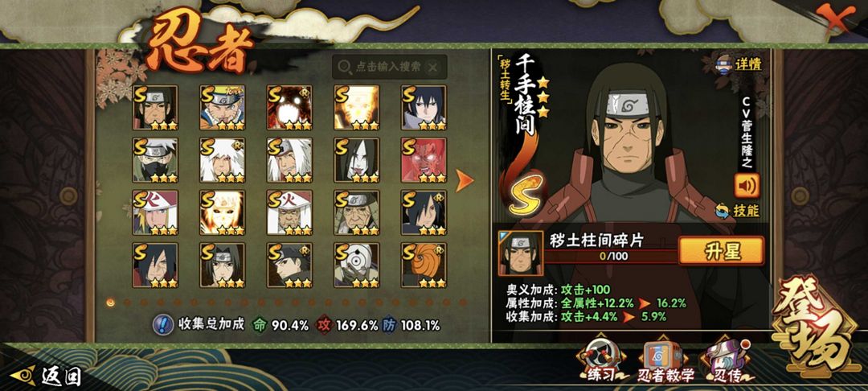The image size is (868, 391).
Task: Select the first highlighted page dot
Action: (110, 303)
